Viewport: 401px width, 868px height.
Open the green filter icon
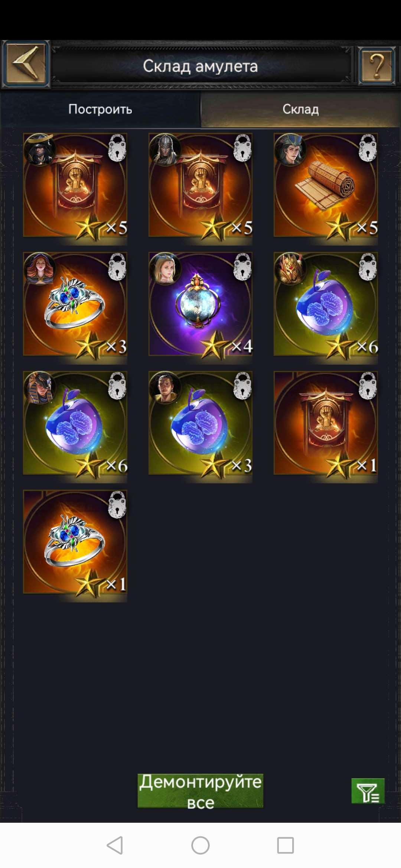pyautogui.click(x=368, y=791)
